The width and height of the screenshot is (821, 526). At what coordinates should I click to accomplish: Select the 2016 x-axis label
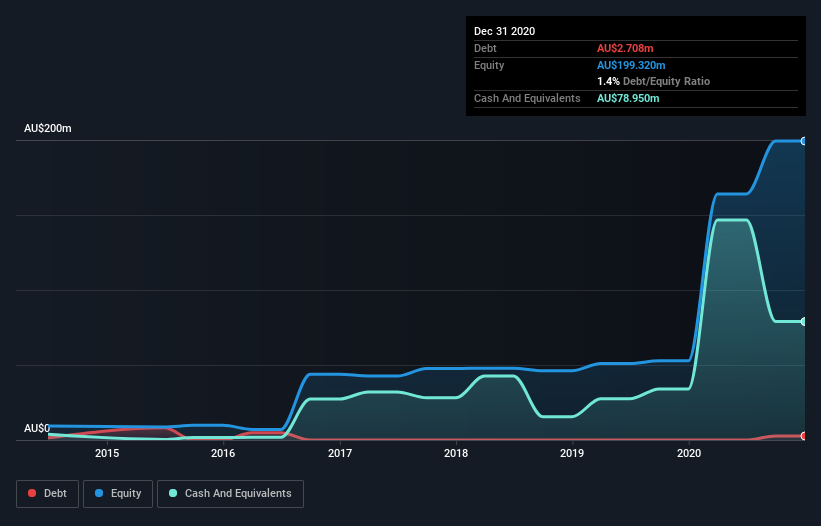point(223,453)
